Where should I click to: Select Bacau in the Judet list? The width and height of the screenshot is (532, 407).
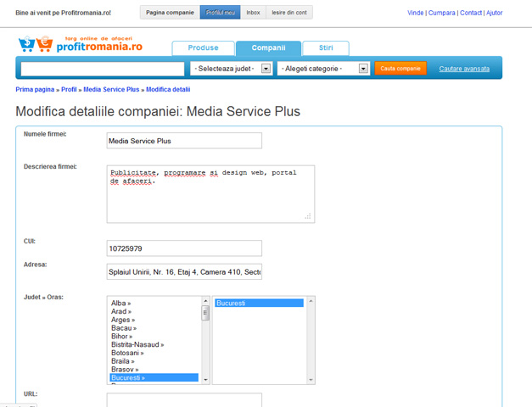coord(124,328)
